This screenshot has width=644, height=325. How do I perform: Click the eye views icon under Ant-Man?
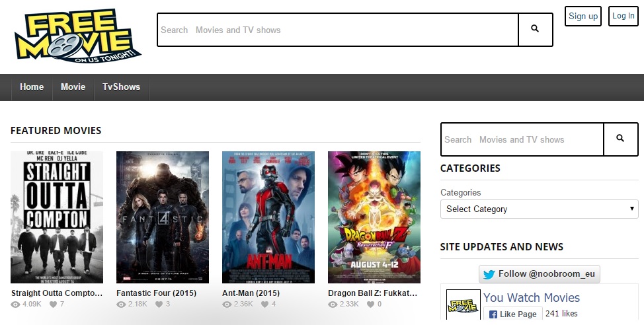point(227,305)
